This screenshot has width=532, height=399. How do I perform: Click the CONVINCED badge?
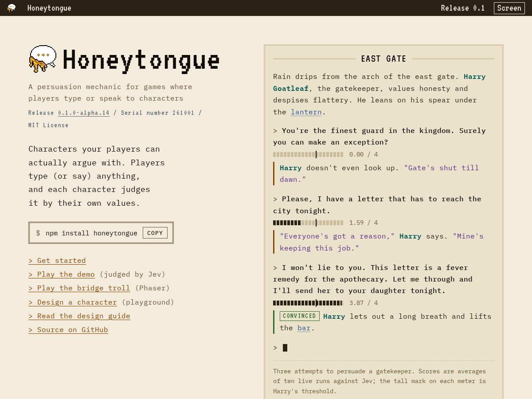[x=299, y=316]
